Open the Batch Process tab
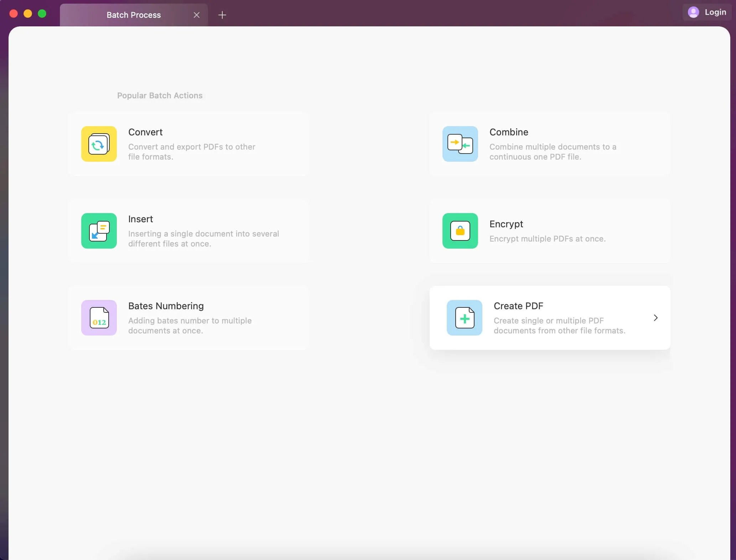 [134, 15]
